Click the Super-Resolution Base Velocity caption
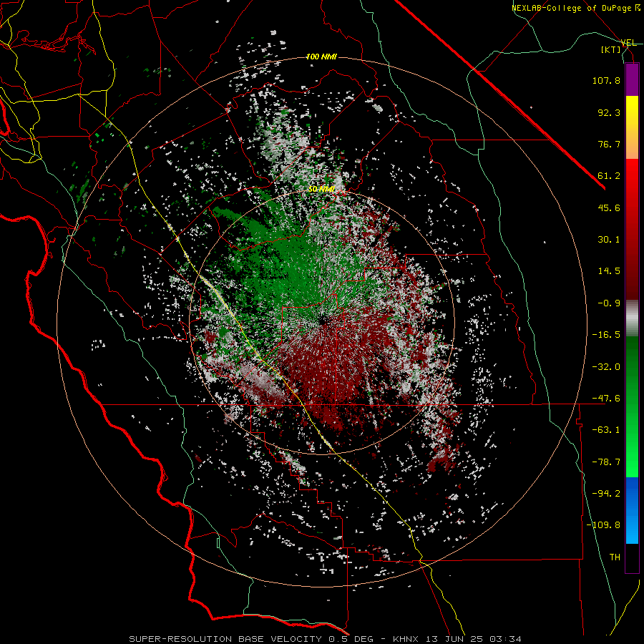 (326, 639)
